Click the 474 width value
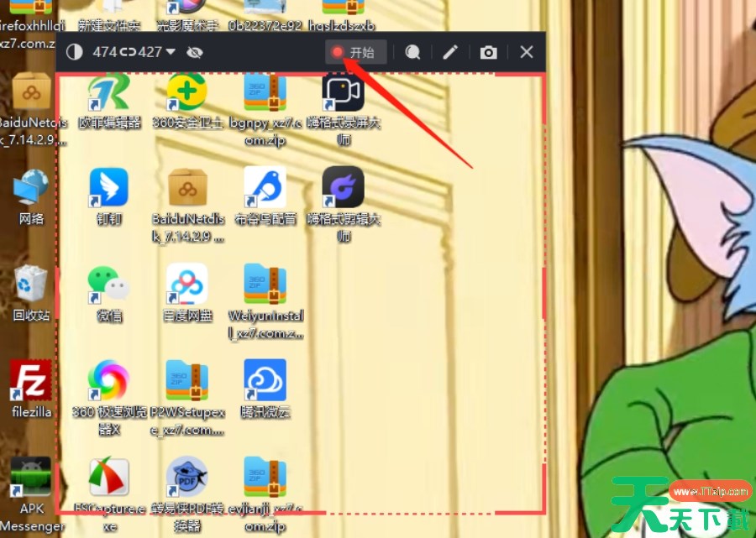Viewport: 756px width, 538px height. tap(105, 51)
